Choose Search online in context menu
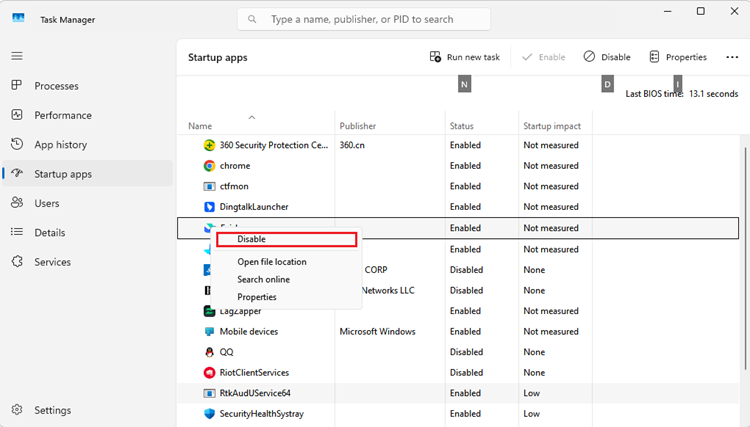 tap(264, 279)
